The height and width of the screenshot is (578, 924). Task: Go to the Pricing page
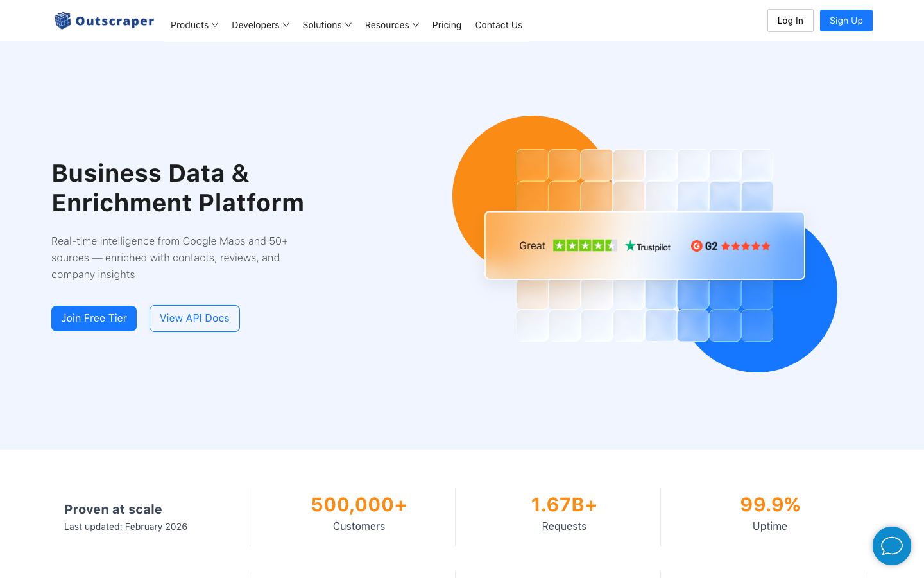coord(447,25)
